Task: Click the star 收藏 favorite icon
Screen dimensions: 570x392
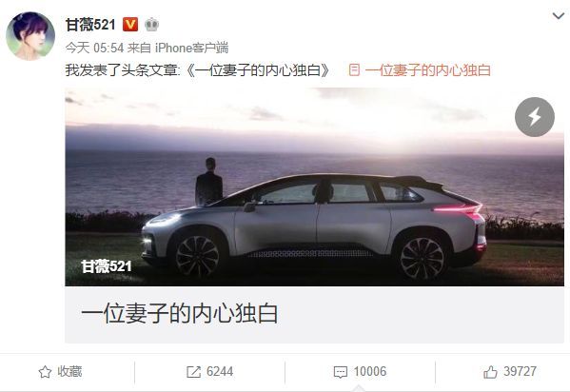Action: coord(45,372)
